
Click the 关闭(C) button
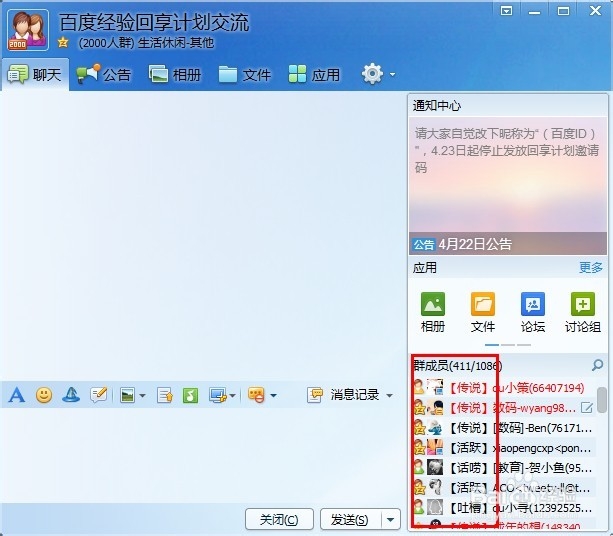pos(279,520)
